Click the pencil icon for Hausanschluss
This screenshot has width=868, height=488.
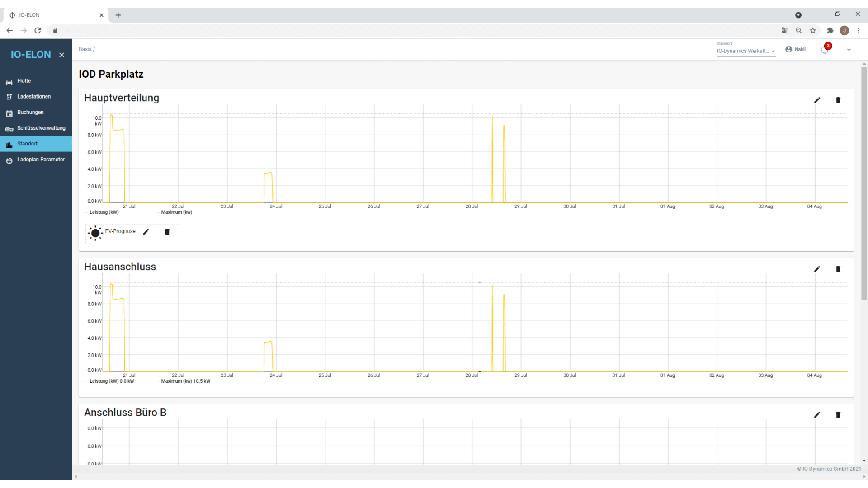coord(817,269)
